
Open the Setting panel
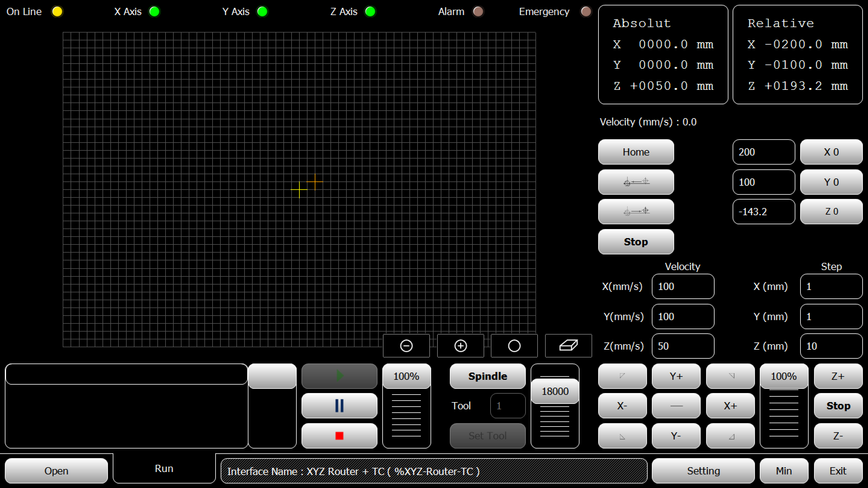703,471
